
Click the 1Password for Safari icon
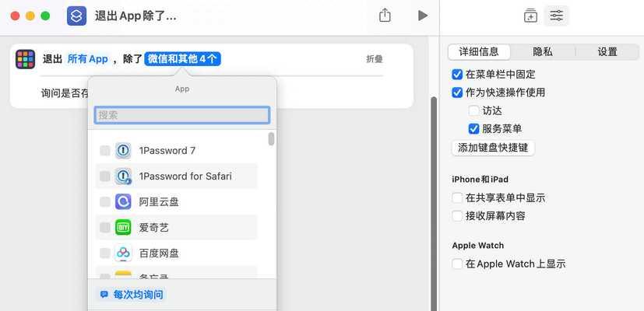(123, 176)
